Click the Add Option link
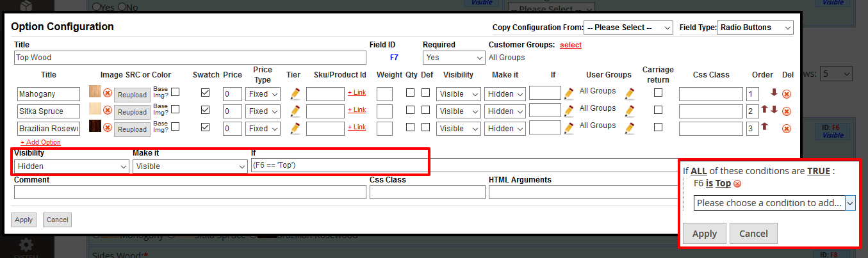This screenshot has height=258, width=868. click(40, 142)
